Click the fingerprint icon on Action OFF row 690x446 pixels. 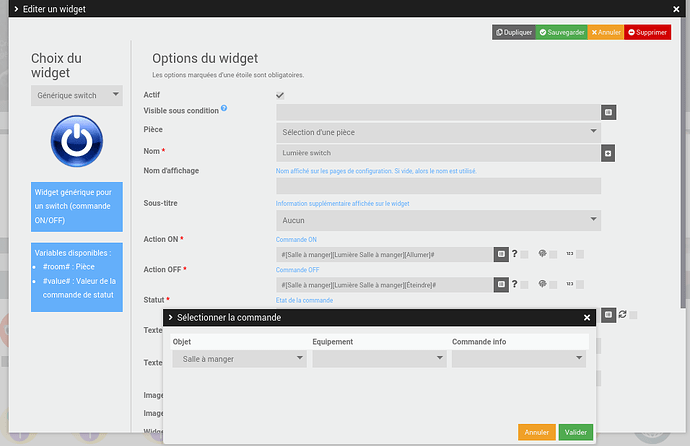(x=542, y=284)
